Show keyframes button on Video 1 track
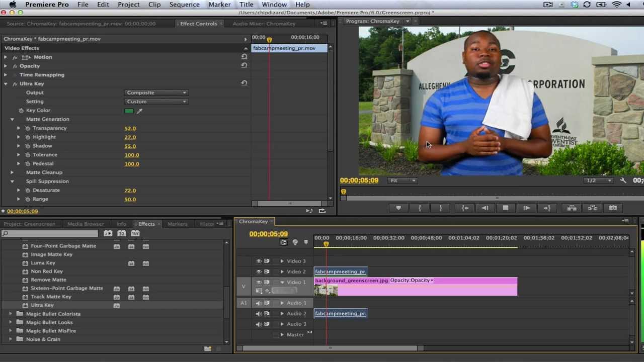Screen dimensions: 644x362 [x=268, y=291]
